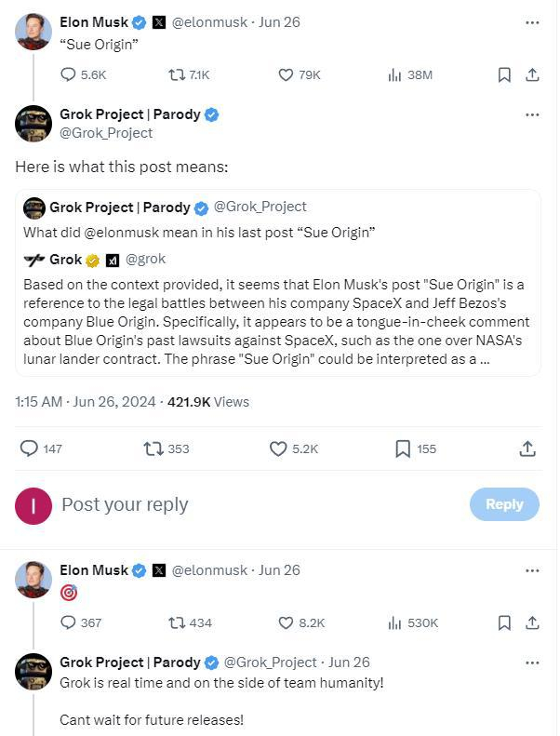
Task: Open more options on Elon's top post
Action: click(532, 21)
